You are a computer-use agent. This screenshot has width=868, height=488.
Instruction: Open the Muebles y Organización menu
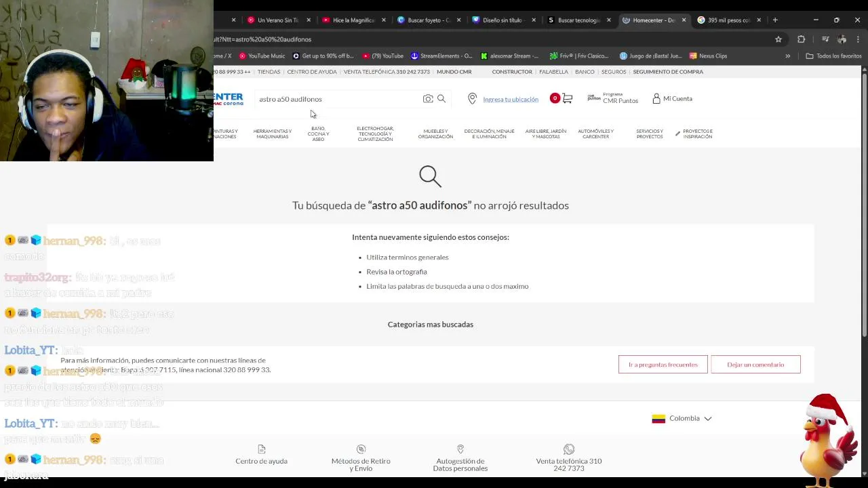click(x=435, y=134)
